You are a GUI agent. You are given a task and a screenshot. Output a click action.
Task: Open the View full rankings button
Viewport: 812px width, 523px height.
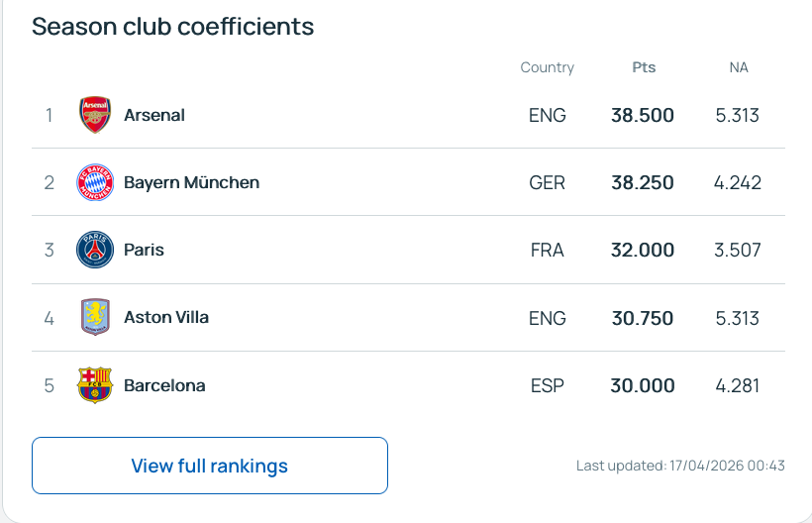point(210,466)
